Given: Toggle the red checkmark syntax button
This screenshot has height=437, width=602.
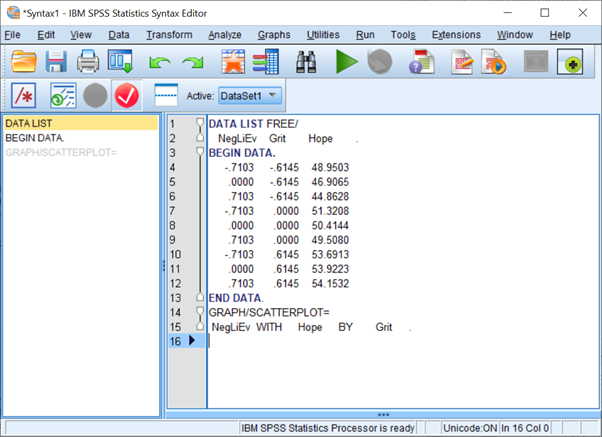Looking at the screenshot, I should click(x=126, y=96).
